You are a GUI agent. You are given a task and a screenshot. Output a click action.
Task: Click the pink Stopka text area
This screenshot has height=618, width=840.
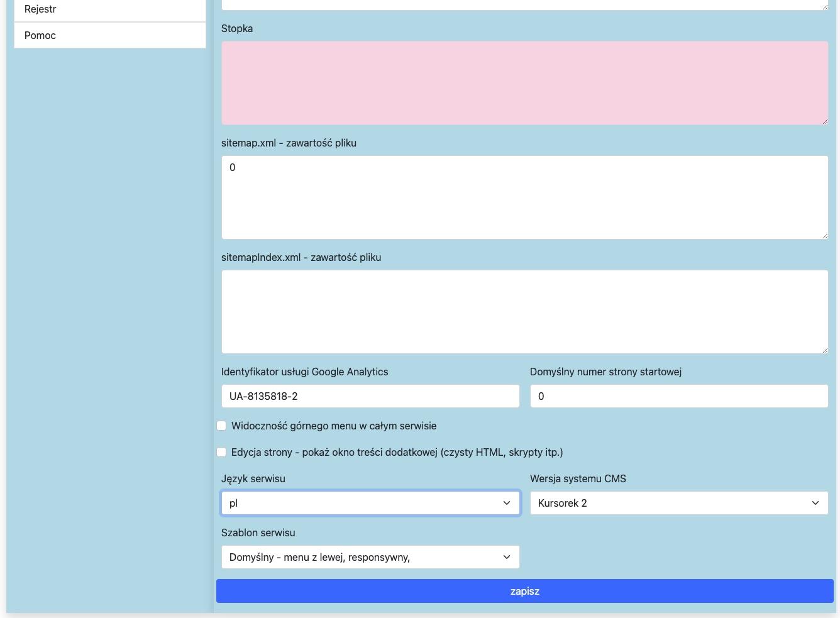(524, 83)
